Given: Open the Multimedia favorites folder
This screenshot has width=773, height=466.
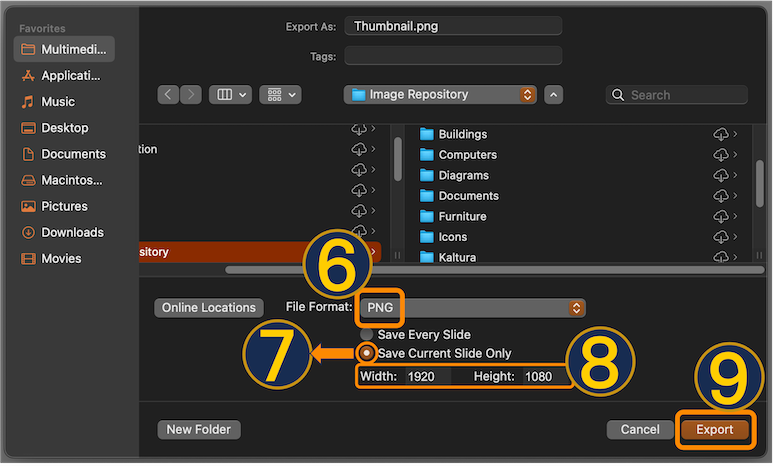Looking at the screenshot, I should (x=64, y=49).
